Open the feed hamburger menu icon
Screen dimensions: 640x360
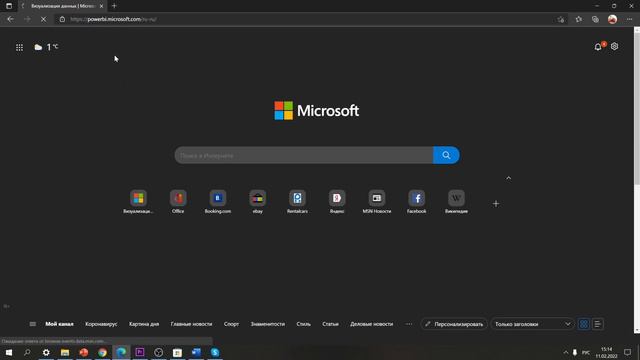click(x=33, y=324)
